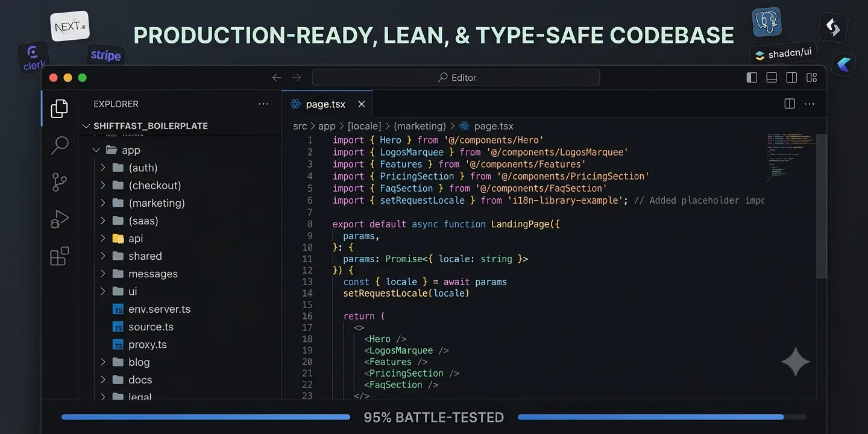The image size is (868, 434).
Task: Click the 'app' breadcrumb segment
Action: [327, 126]
